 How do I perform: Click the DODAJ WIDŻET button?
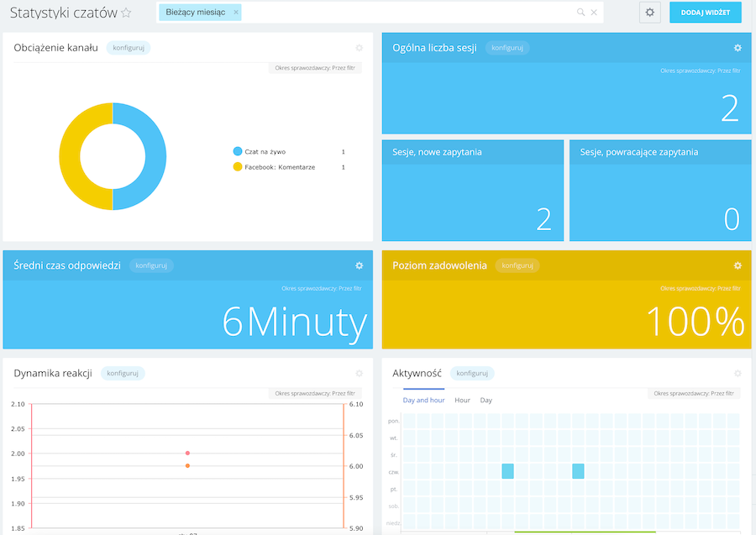705,13
